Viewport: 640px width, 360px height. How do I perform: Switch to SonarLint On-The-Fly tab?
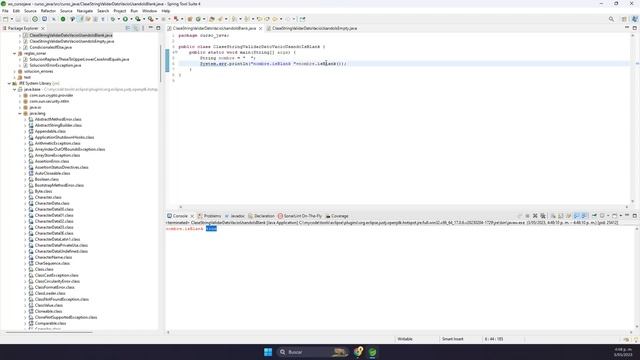[300, 216]
